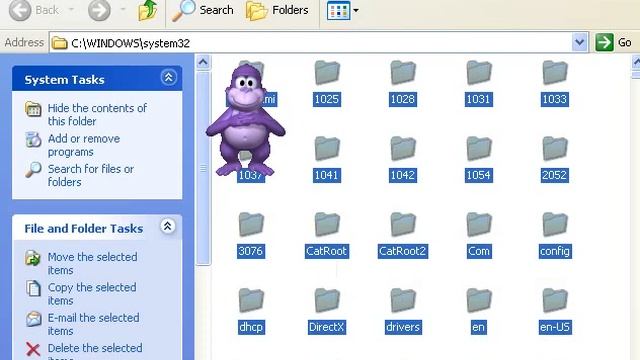Click the magnifier icon beside Search for files
Screen dimensions: 640x360
point(33,170)
